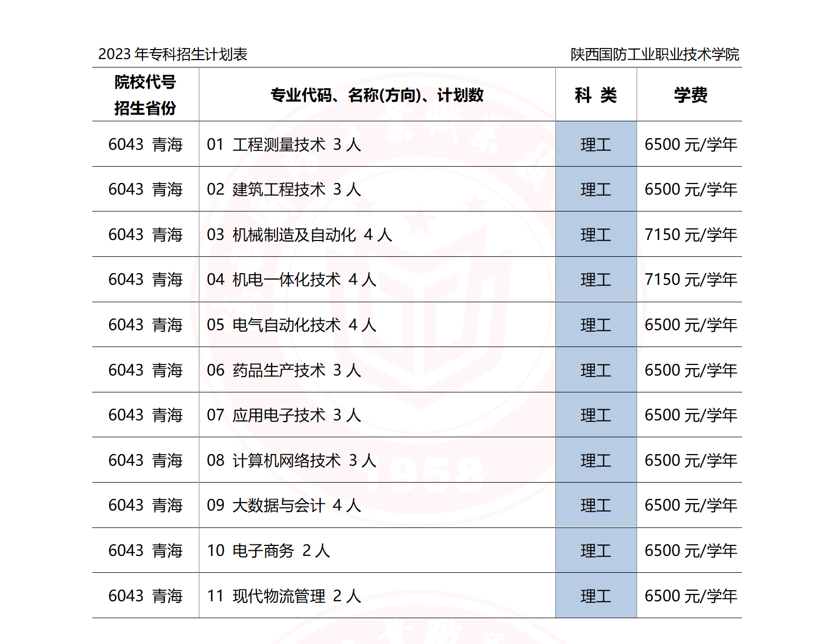Image resolution: width=837 pixels, height=644 pixels.
Task: Click the '学费' column header
Action: pos(690,95)
